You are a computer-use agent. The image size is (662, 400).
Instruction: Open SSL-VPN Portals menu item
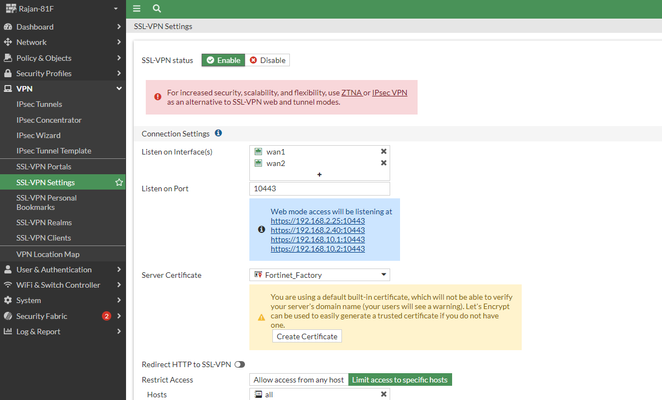click(44, 166)
